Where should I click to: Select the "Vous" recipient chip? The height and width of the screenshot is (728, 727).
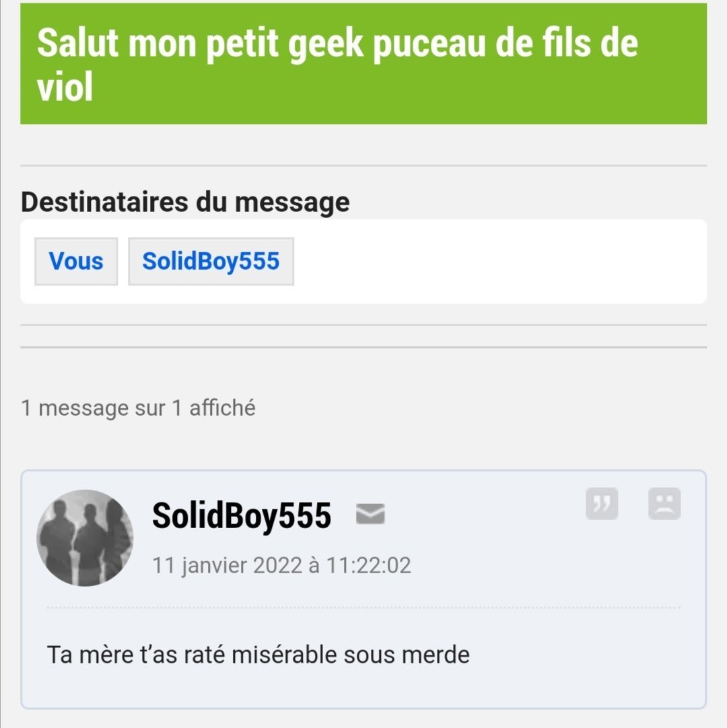tap(76, 261)
